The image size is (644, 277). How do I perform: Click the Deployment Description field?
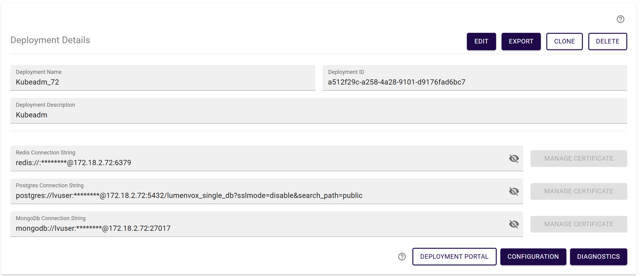[x=318, y=115]
